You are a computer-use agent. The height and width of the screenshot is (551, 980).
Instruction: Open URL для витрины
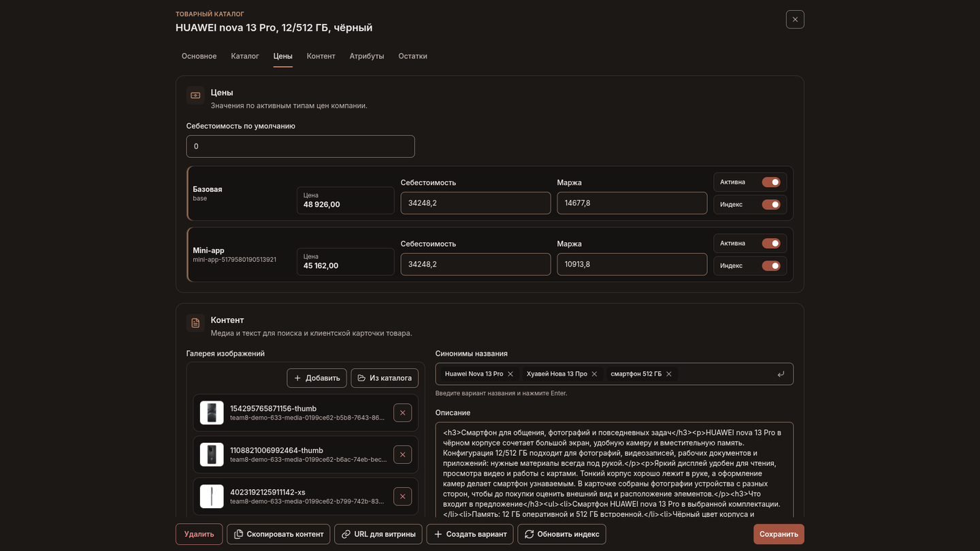(378, 534)
